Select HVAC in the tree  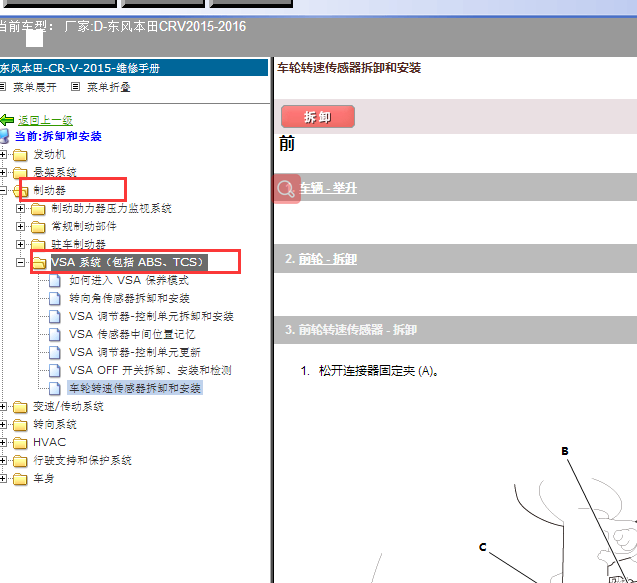pos(49,442)
